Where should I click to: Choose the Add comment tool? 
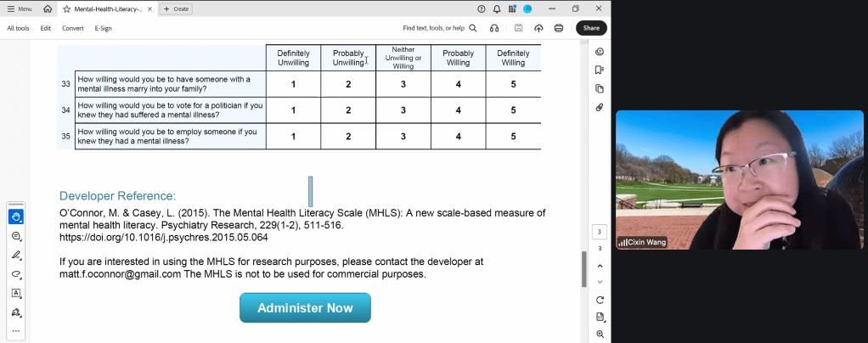tap(15, 236)
